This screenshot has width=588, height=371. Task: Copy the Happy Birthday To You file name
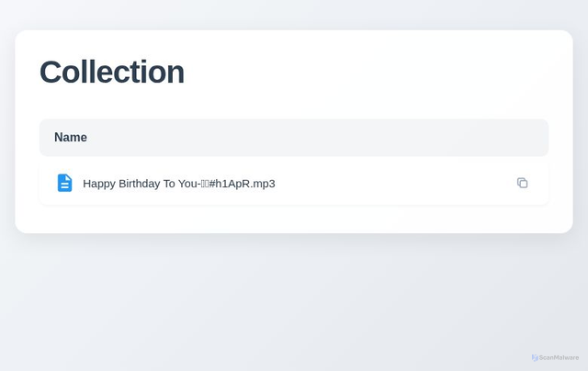[x=522, y=183]
